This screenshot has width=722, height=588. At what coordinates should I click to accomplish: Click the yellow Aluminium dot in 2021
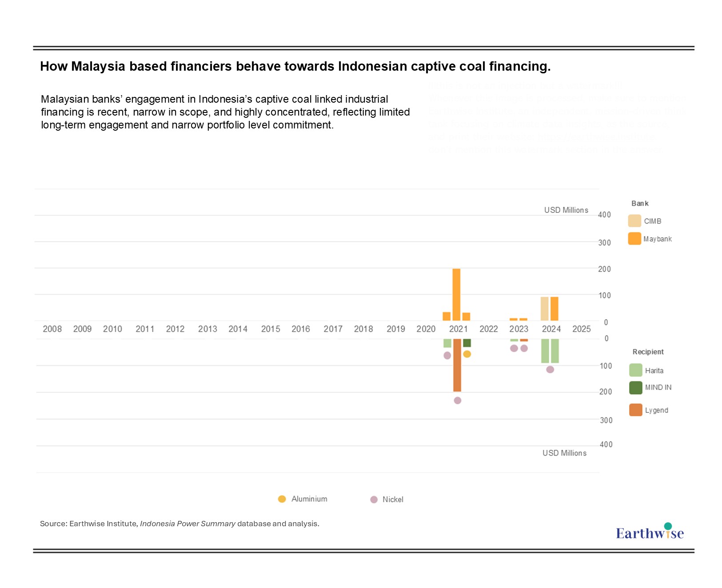coord(467,354)
